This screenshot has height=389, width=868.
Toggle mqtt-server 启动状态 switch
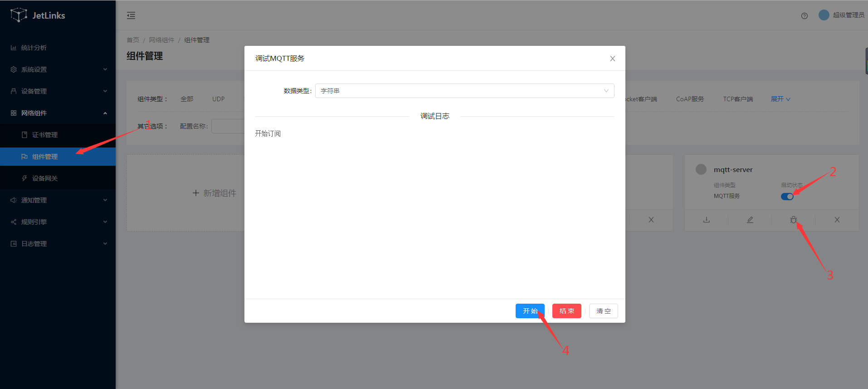coord(787,197)
